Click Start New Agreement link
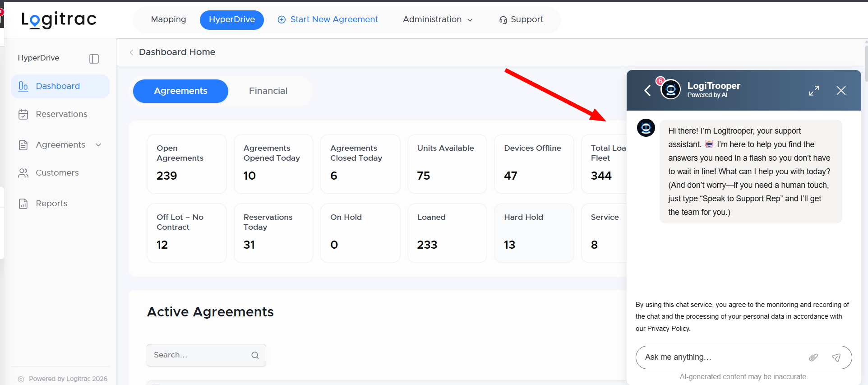Image resolution: width=868 pixels, height=385 pixels. [328, 19]
